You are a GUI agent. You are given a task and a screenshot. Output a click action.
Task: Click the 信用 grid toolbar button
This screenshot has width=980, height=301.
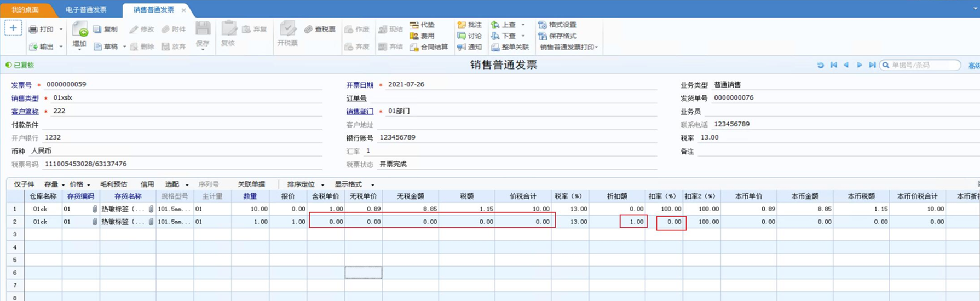click(147, 184)
